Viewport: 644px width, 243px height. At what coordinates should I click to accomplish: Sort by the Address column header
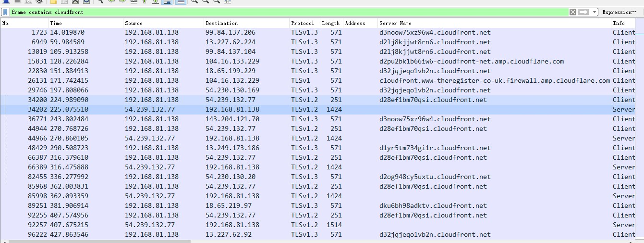click(x=360, y=23)
